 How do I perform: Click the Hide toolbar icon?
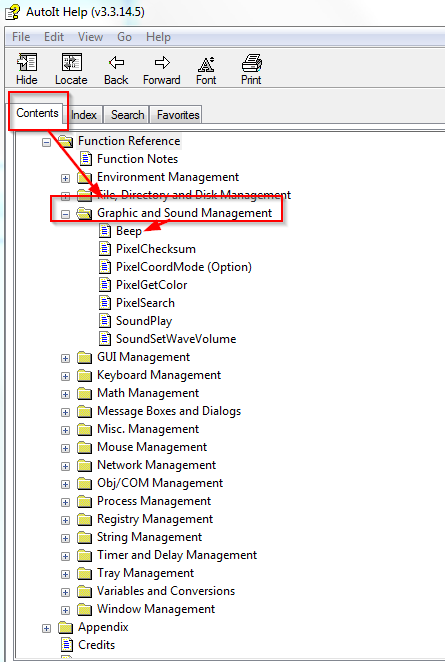(27, 63)
